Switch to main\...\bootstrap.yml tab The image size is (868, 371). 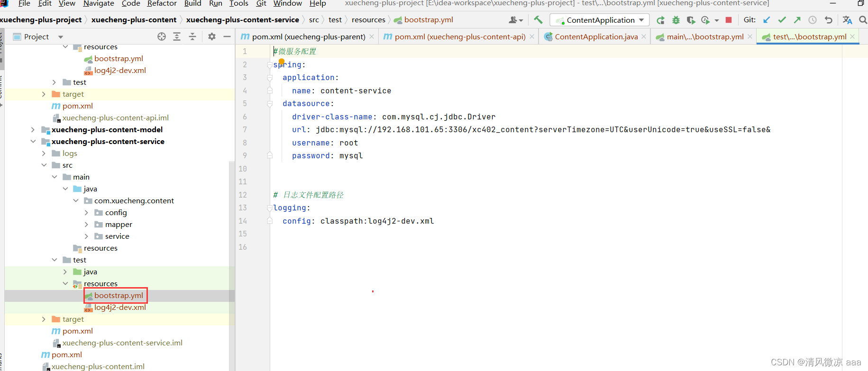click(705, 36)
